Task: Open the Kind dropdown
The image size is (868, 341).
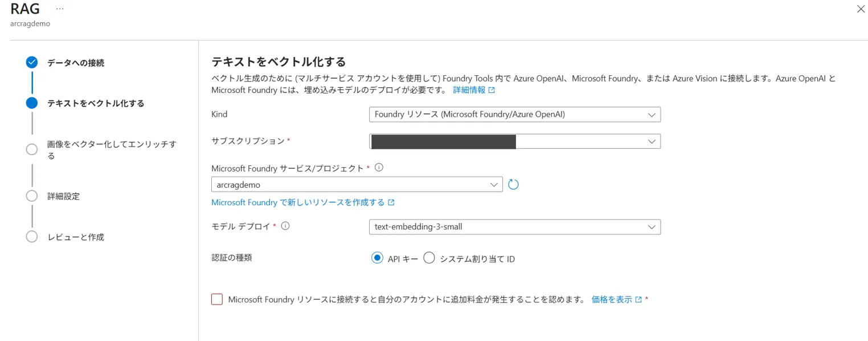Action: pos(515,114)
